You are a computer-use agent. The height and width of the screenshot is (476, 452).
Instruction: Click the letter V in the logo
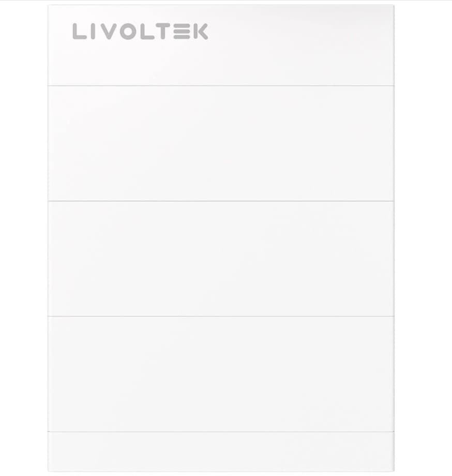(109, 32)
